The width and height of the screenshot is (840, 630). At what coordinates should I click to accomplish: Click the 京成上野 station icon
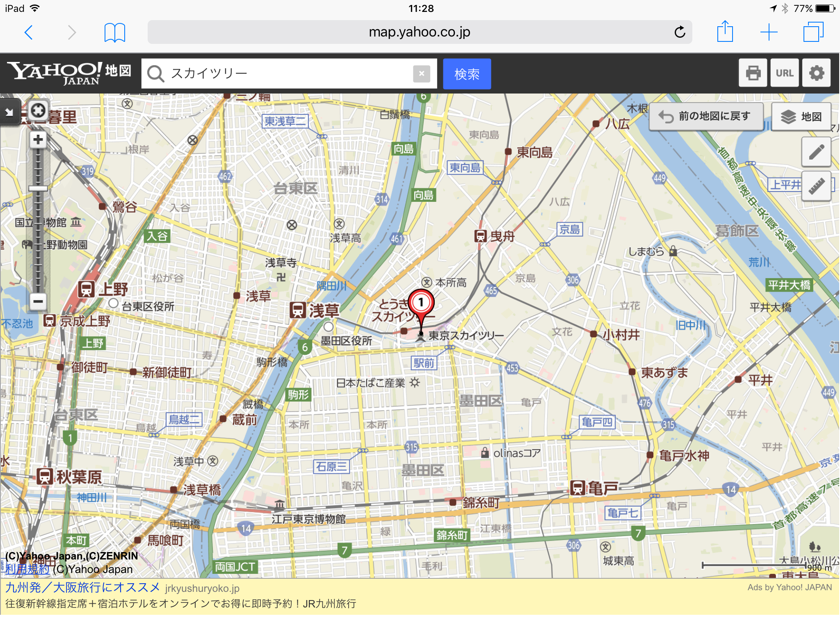click(x=50, y=320)
